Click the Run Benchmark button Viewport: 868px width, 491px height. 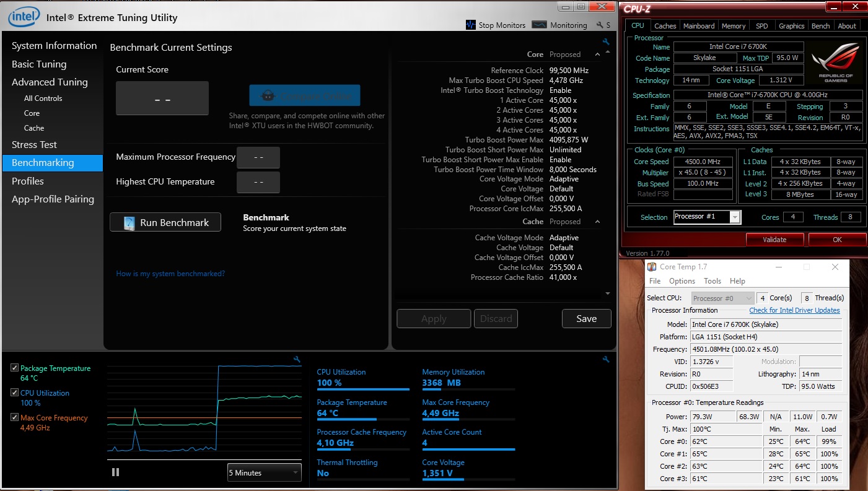(x=165, y=223)
